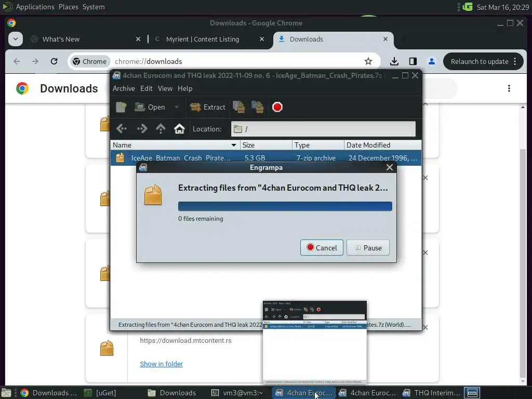Image resolution: width=532 pixels, height=399 pixels.
Task: Click the https://download.mtcontent.rs URL text
Action: tap(185, 341)
